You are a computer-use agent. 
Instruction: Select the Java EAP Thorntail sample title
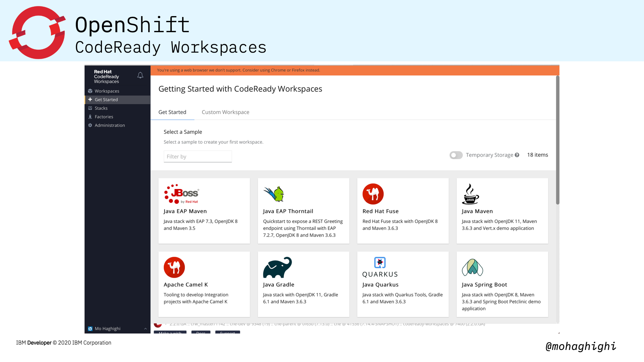pyautogui.click(x=288, y=211)
